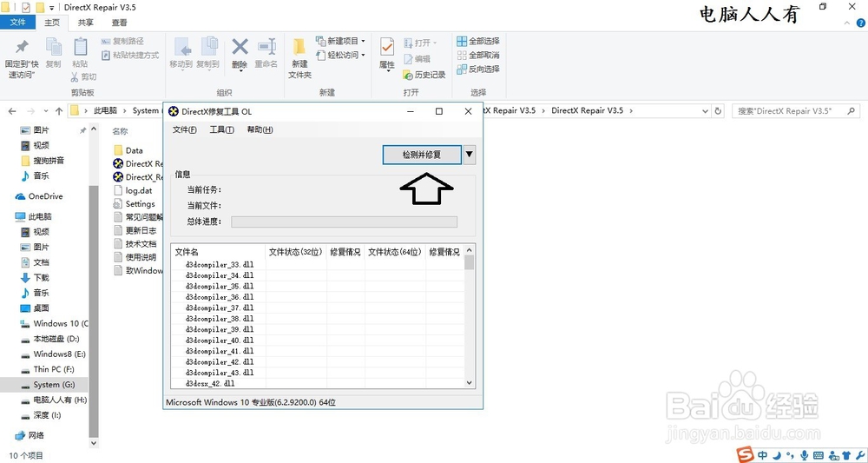
Task: Switch to the 共享 ribbon tab
Action: coord(86,23)
